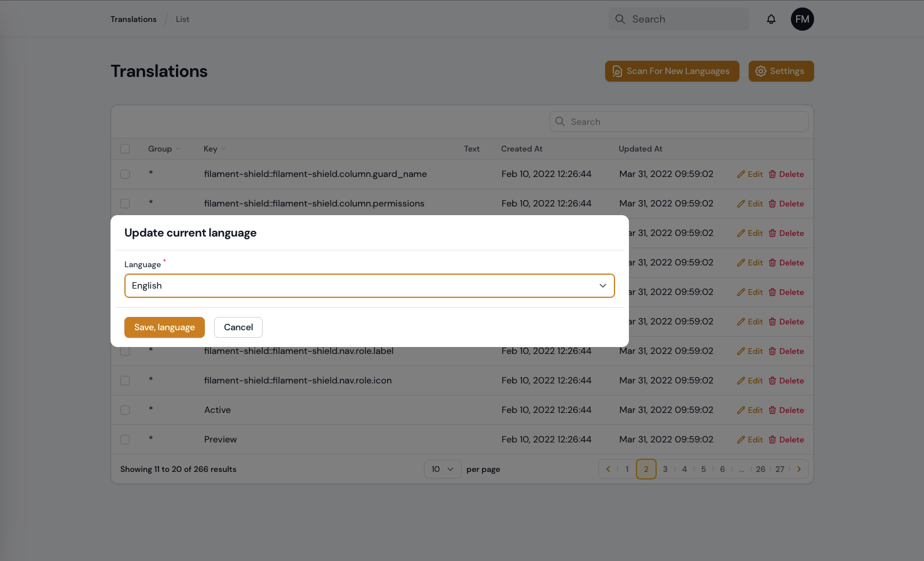The height and width of the screenshot is (561, 924).
Task: Click Scan For New Languages button
Action: coord(672,71)
